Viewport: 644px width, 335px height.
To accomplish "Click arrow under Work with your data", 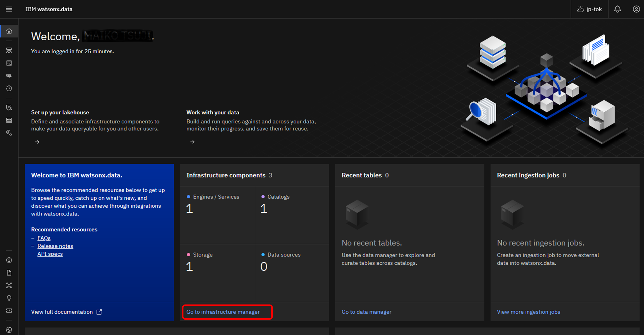I will (x=192, y=142).
